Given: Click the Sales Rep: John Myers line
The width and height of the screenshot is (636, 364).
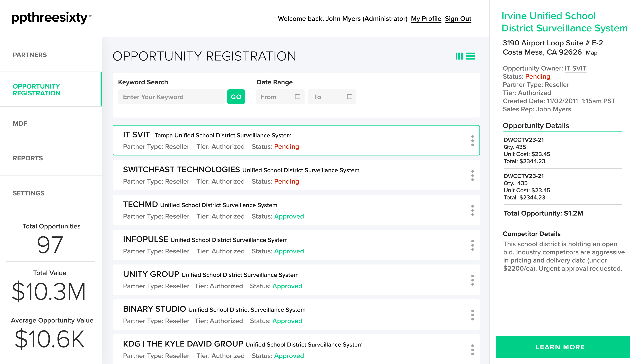Looking at the screenshot, I should [537, 109].
